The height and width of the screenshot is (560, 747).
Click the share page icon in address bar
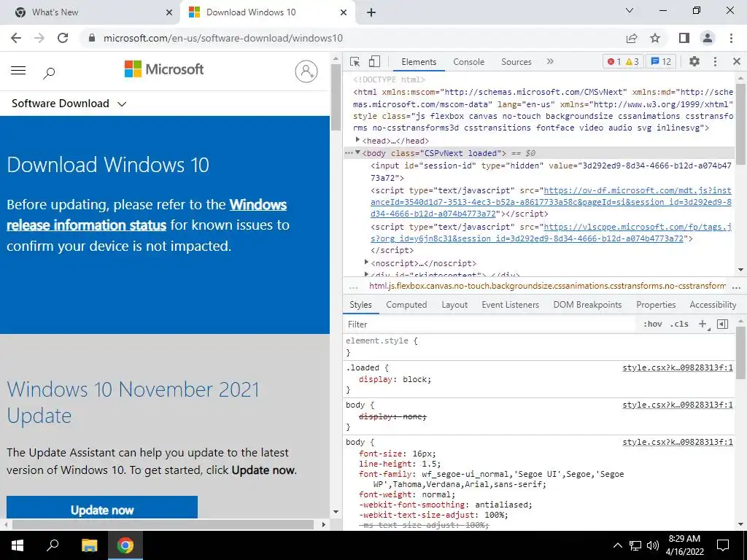tap(632, 38)
